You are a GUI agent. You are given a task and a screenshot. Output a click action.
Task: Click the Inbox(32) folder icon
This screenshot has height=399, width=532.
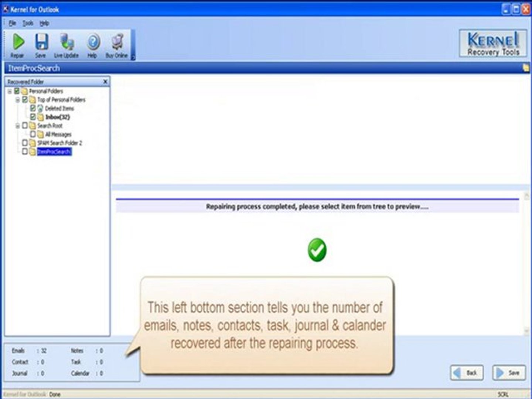(40, 117)
